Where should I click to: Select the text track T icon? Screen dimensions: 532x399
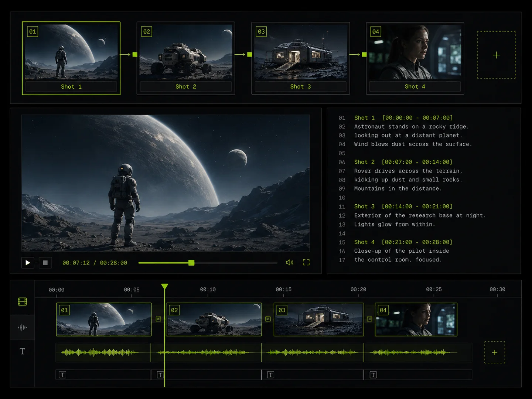23,351
